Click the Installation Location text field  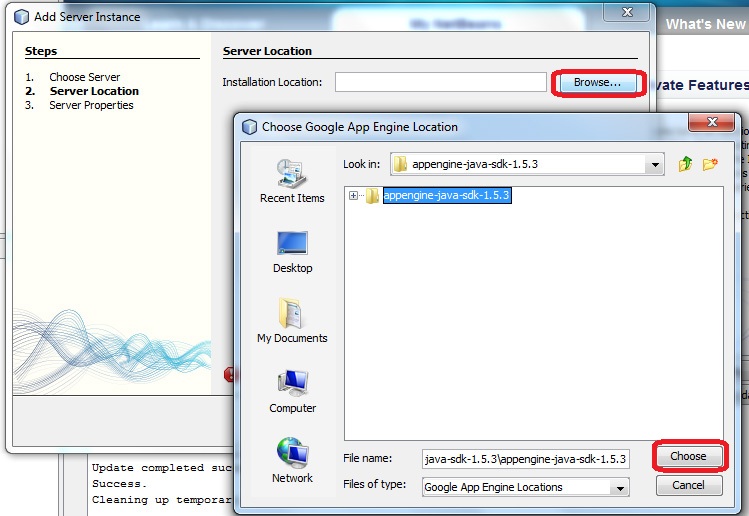440,82
